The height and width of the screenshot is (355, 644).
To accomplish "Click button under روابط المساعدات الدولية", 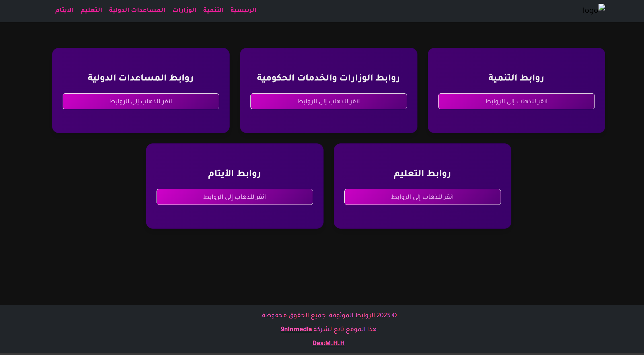I will click(141, 101).
